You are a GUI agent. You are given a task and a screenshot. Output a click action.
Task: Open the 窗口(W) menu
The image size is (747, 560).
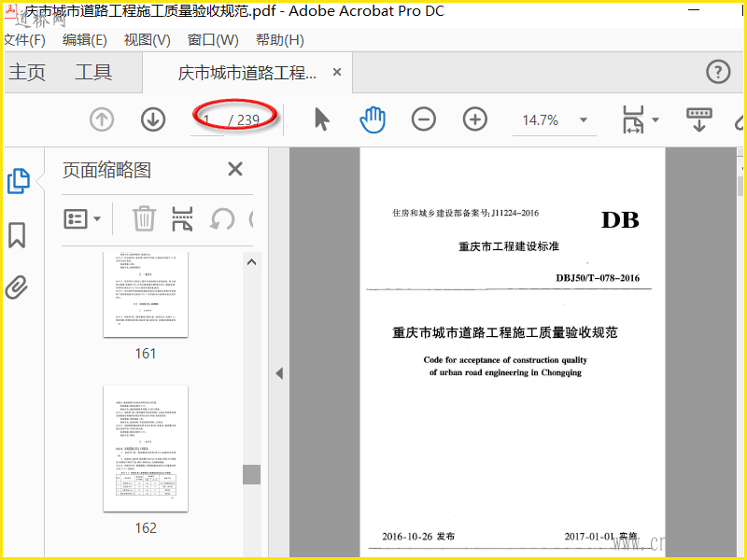pos(213,40)
